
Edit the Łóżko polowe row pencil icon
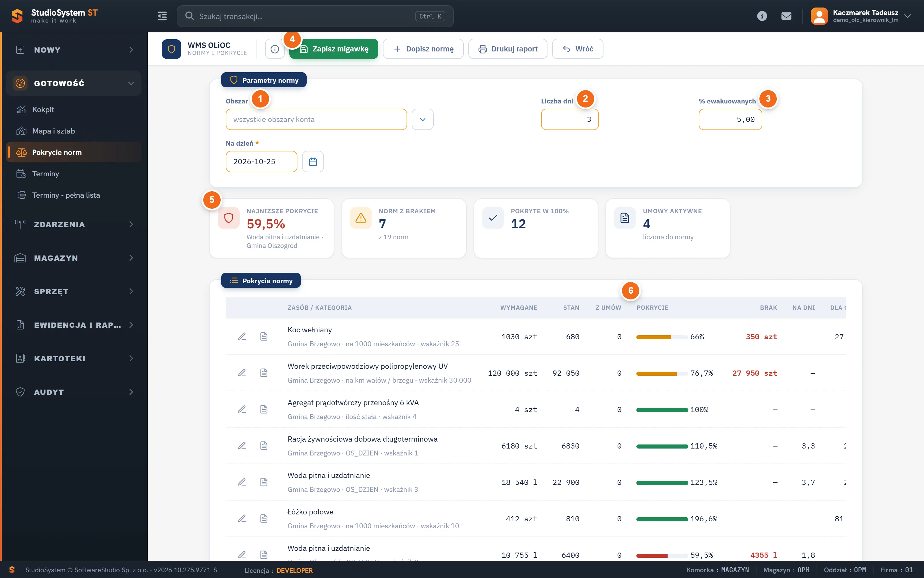[x=242, y=518]
